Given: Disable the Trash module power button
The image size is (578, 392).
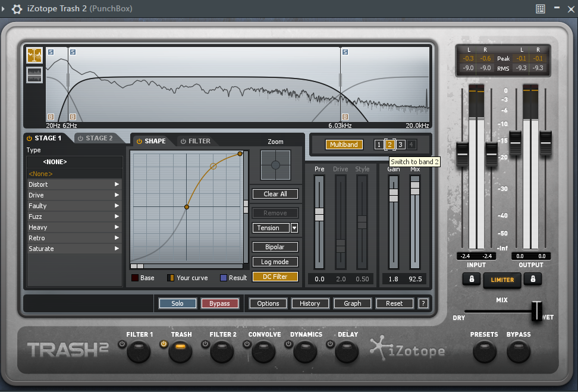Looking at the screenshot, I should [164, 344].
